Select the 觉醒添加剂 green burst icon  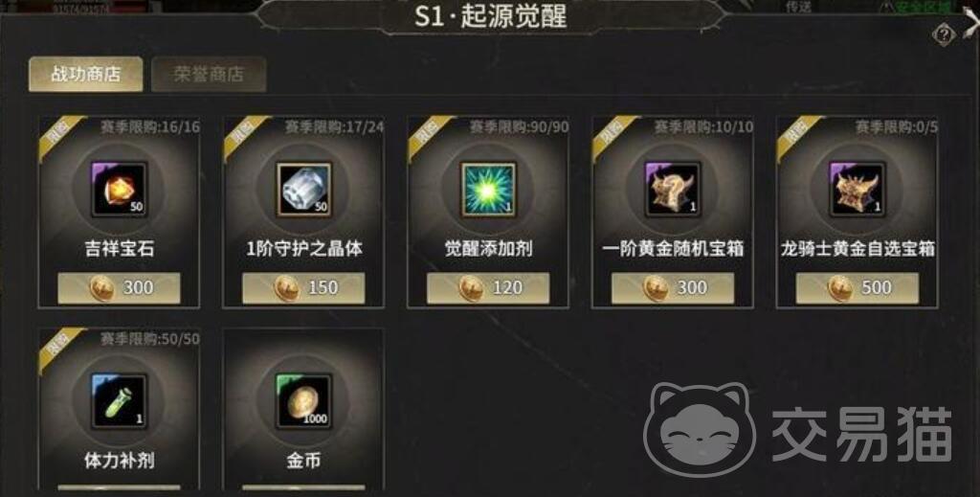[488, 190]
